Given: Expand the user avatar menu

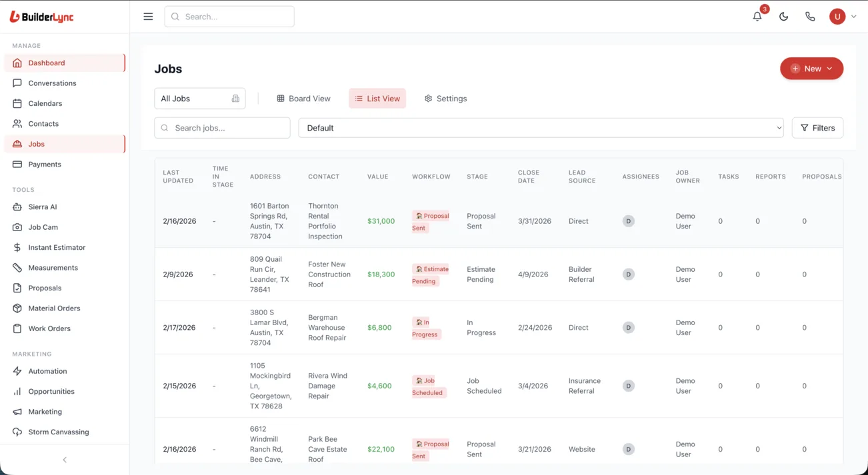Looking at the screenshot, I should click(842, 17).
